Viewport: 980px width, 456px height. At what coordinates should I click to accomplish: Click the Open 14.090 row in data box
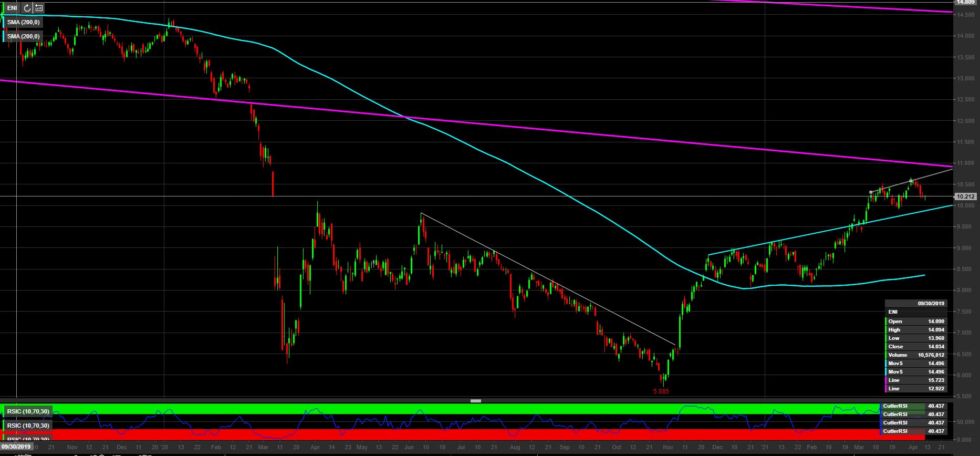[915, 322]
